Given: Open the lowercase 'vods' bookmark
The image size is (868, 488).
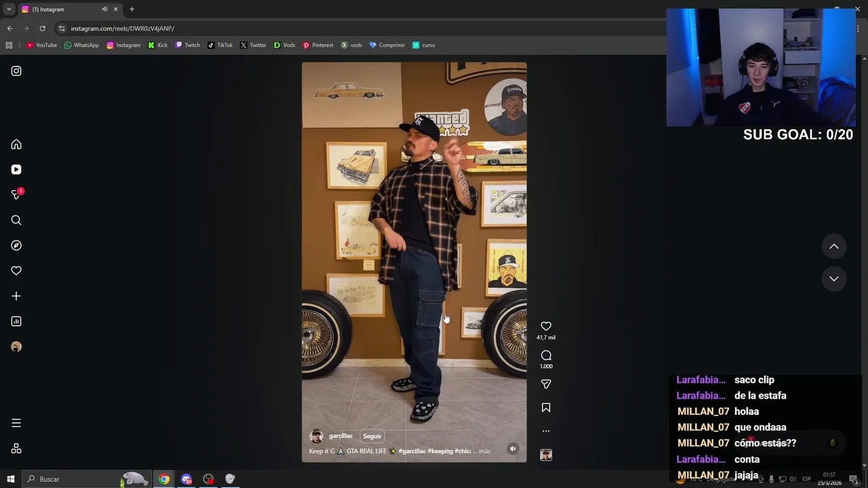Looking at the screenshot, I should pos(351,45).
